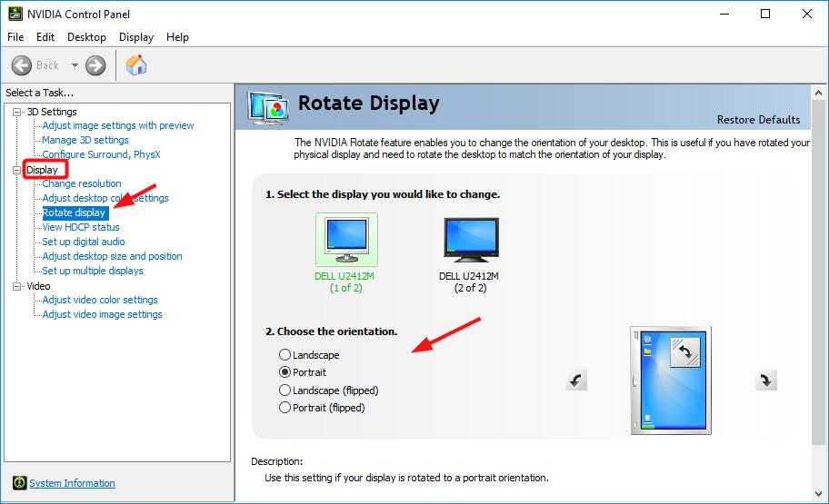Open Set up multiple displays task
Screen dimensions: 829x504
[93, 271]
